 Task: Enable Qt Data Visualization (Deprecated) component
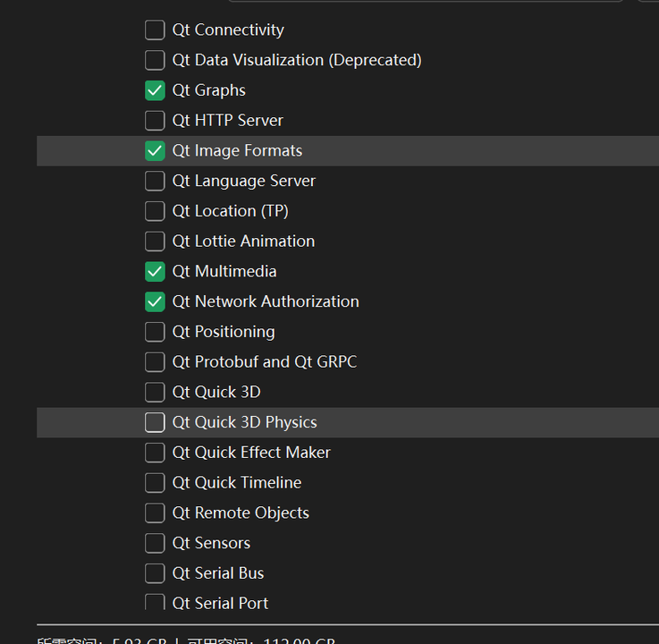155,60
